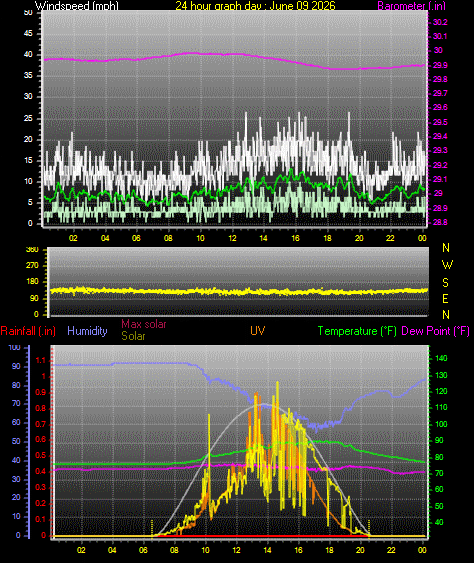Viewport: 474px width, 563px height.
Task: Select the 'Rainfall (.in)' legend label
Action: 28,331
